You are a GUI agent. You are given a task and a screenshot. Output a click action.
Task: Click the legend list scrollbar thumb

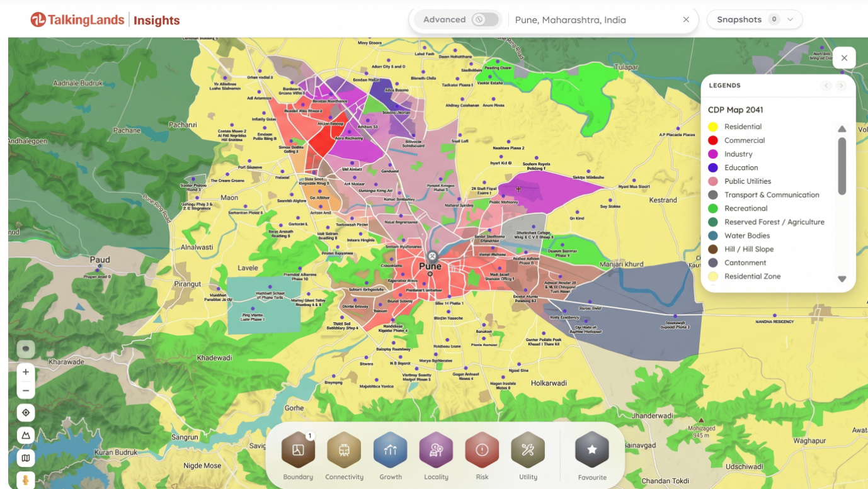842,166
